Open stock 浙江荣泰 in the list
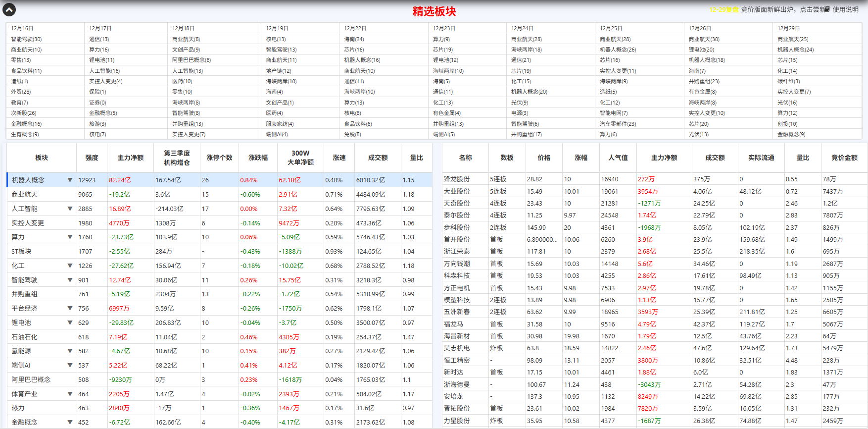868x429 pixels. coord(457,252)
